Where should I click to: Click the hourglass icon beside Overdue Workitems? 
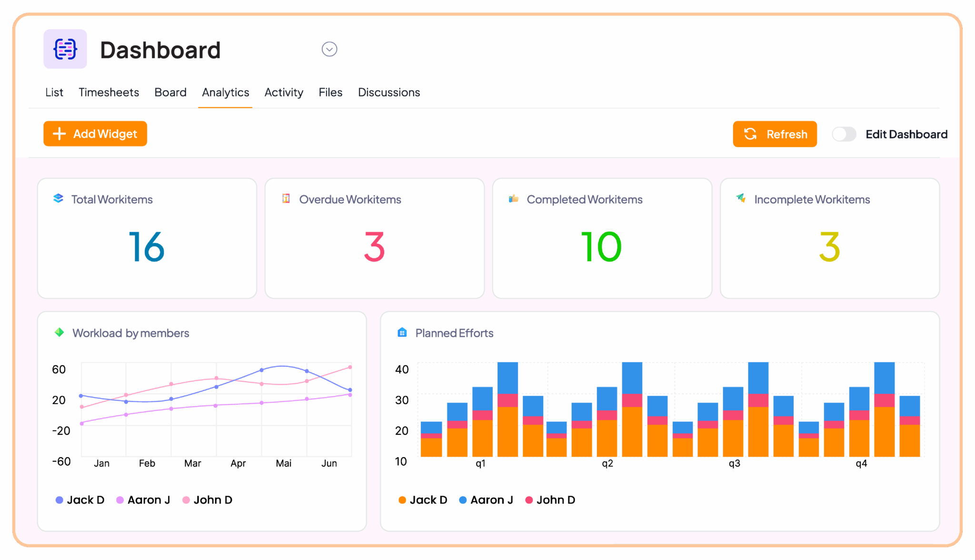click(x=286, y=199)
